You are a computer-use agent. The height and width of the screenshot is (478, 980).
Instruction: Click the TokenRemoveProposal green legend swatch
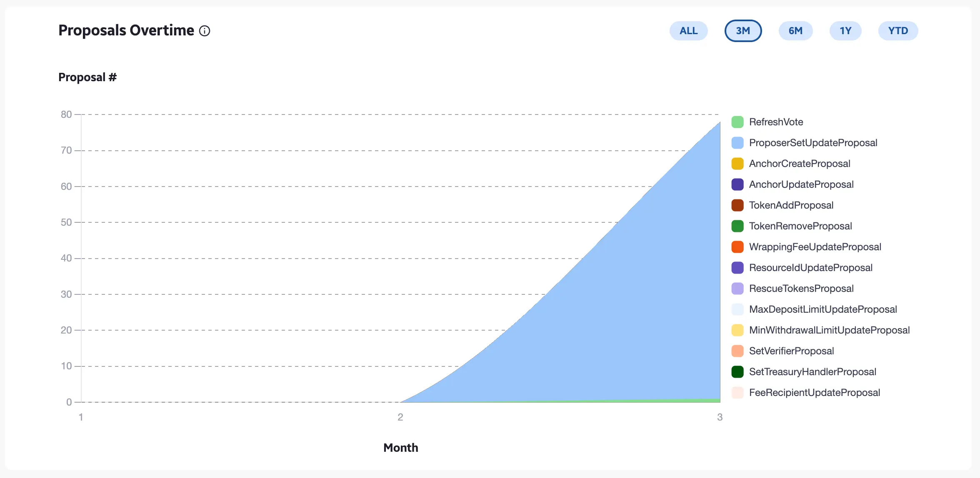click(737, 226)
